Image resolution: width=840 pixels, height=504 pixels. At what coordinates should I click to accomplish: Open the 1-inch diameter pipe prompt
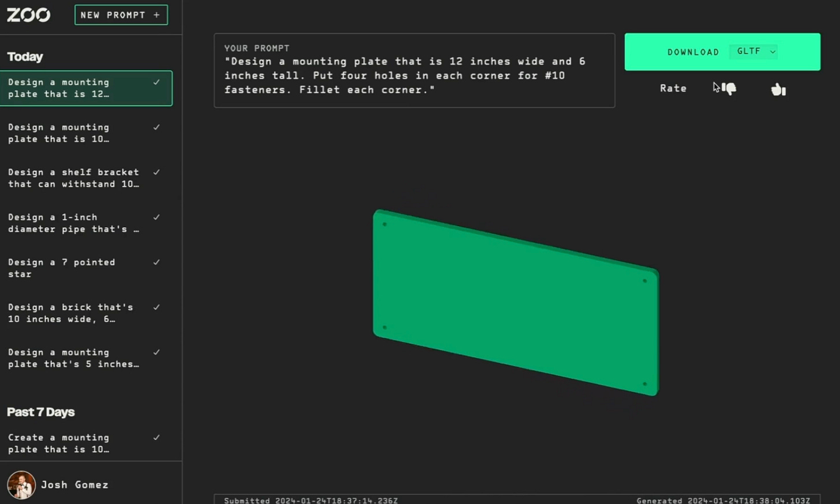pyautogui.click(x=86, y=223)
